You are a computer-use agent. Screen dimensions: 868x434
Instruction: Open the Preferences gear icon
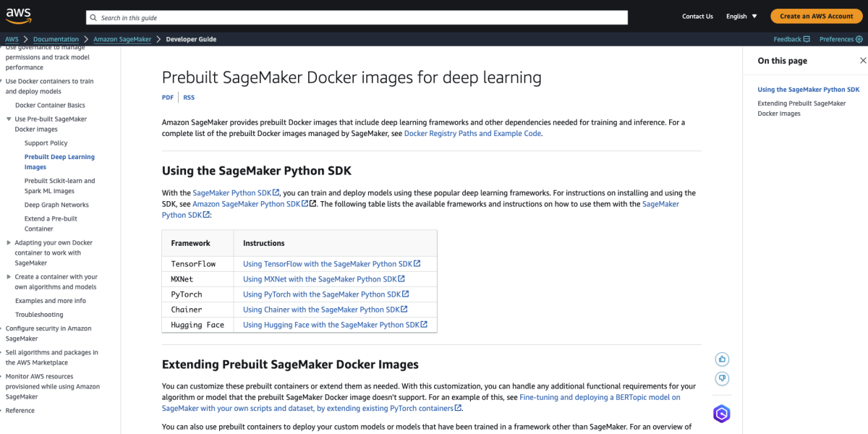tap(860, 39)
